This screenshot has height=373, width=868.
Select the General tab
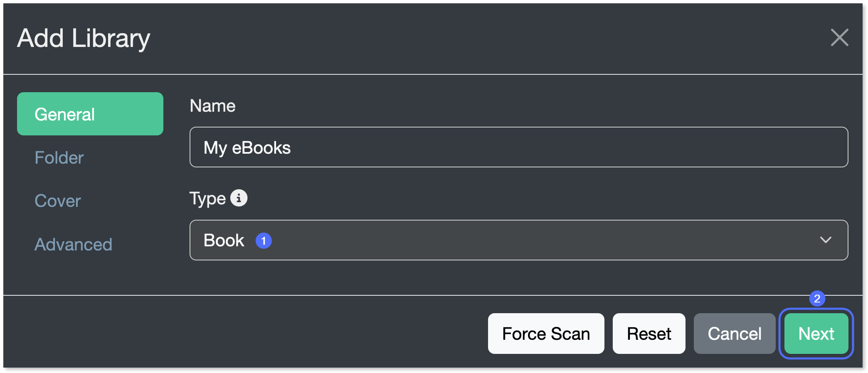[90, 114]
